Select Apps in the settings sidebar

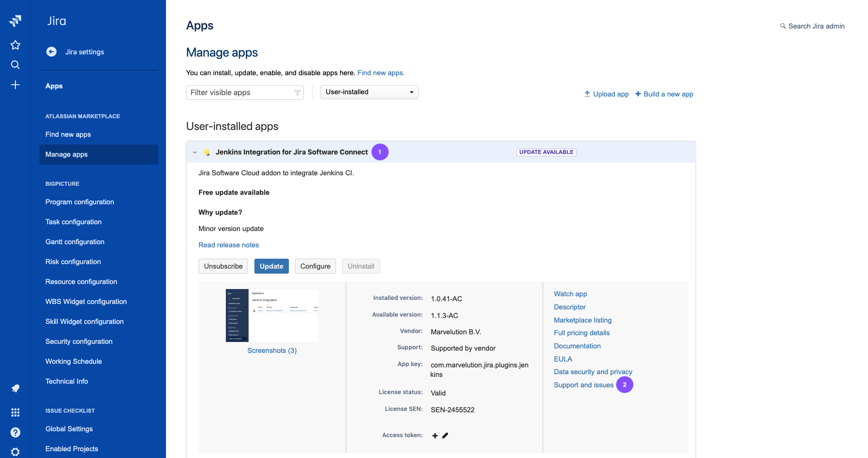(54, 86)
